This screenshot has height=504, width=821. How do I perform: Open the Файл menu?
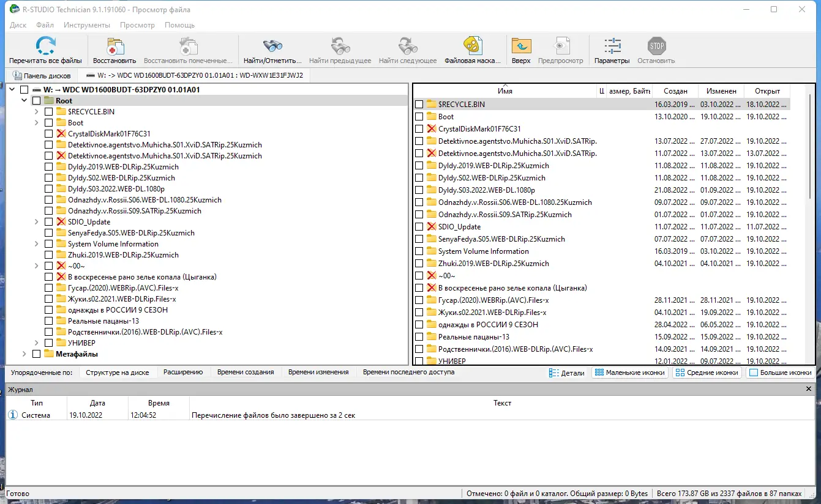[45, 25]
